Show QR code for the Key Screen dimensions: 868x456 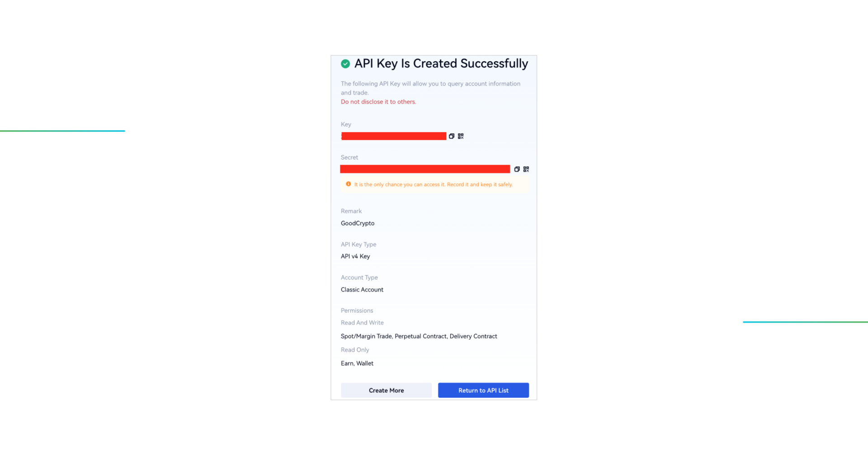click(461, 136)
